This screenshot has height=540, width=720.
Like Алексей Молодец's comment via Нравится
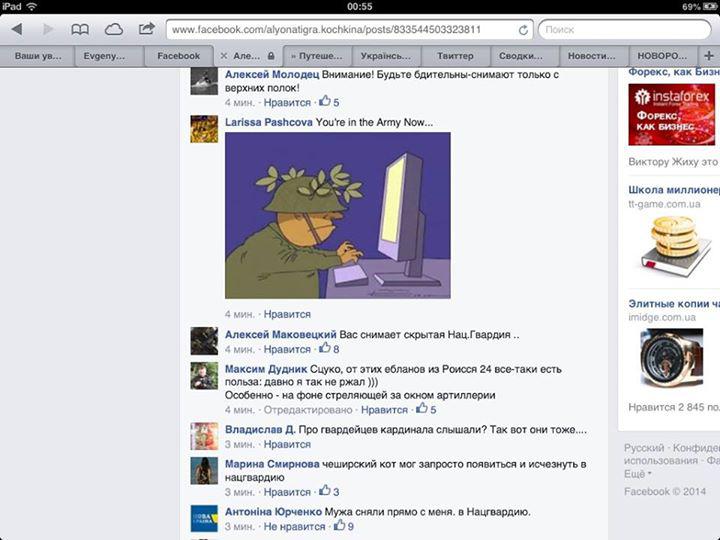click(x=287, y=102)
